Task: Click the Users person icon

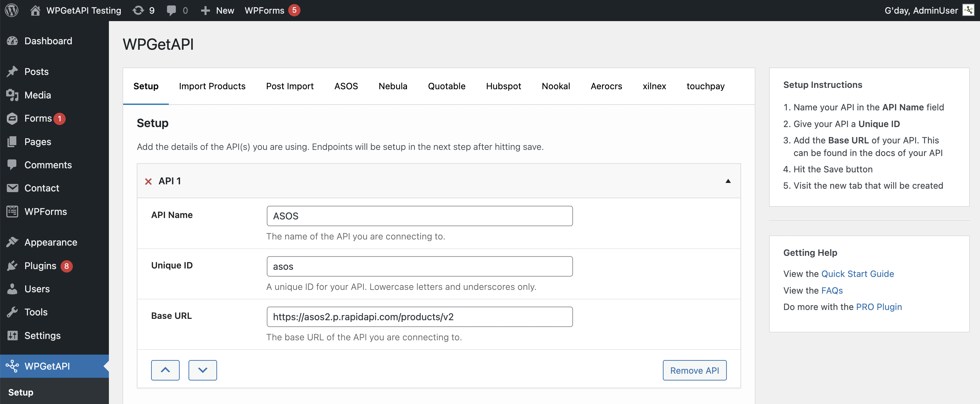Action: (12, 289)
